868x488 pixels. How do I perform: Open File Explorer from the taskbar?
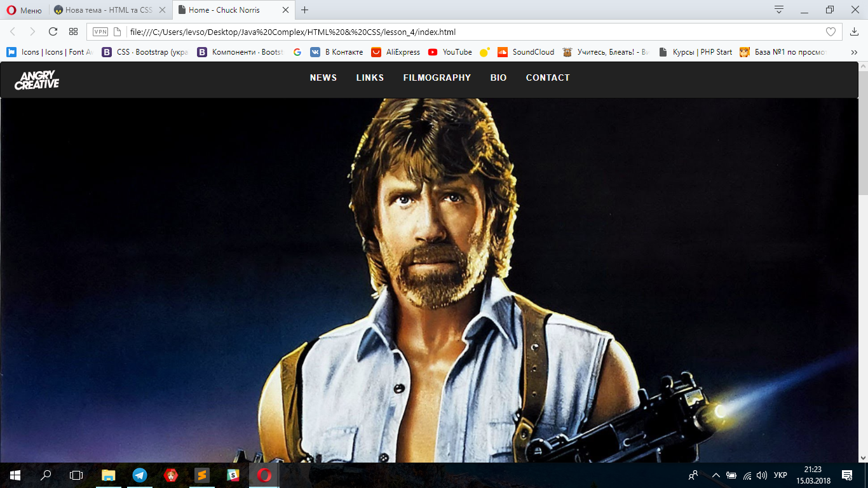(109, 475)
